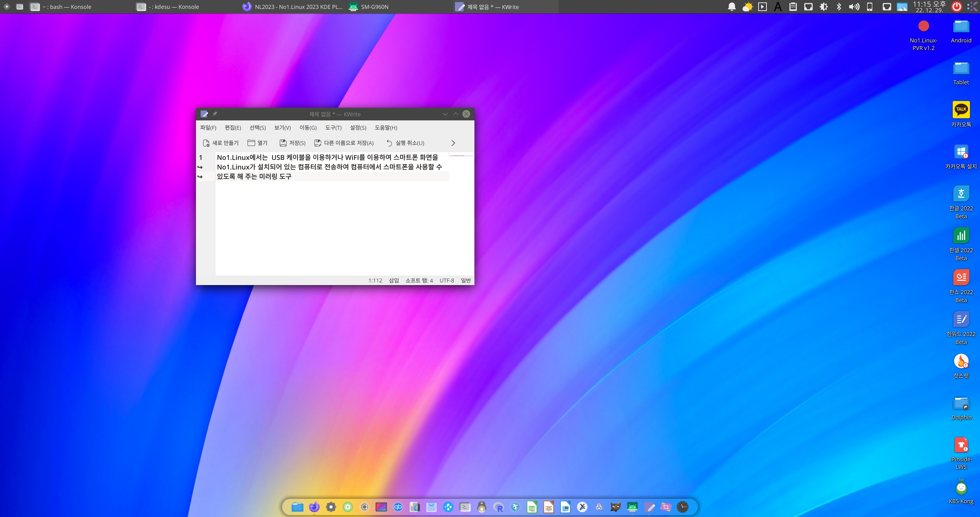This screenshot has width=980, height=517.
Task: Open the 선택(S) menu
Action: tap(257, 128)
